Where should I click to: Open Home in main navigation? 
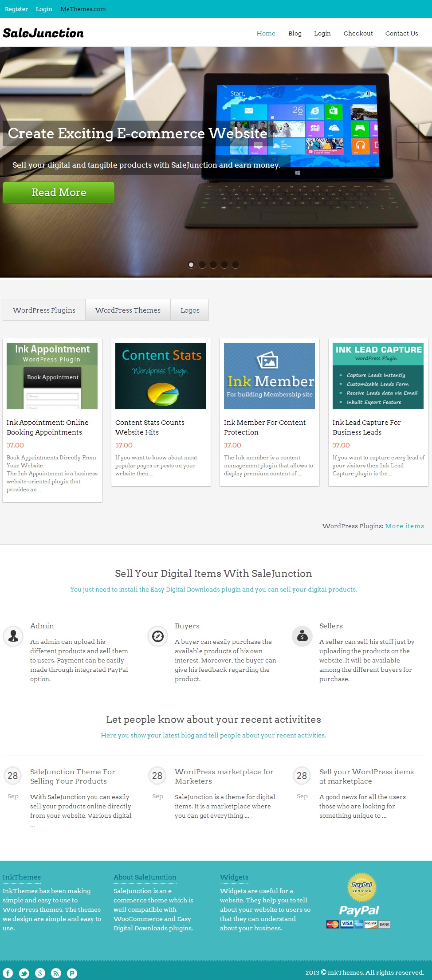pyautogui.click(x=266, y=33)
